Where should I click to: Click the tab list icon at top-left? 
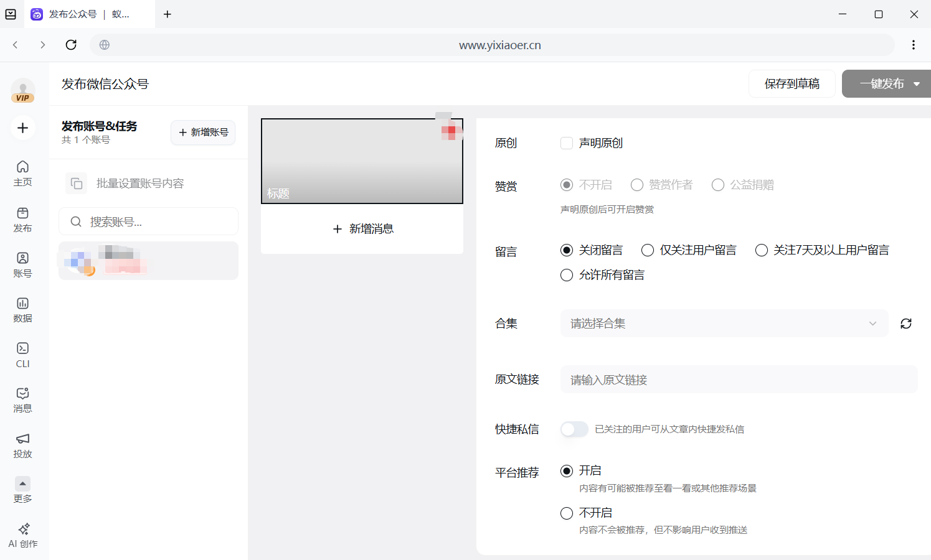pos(11,14)
